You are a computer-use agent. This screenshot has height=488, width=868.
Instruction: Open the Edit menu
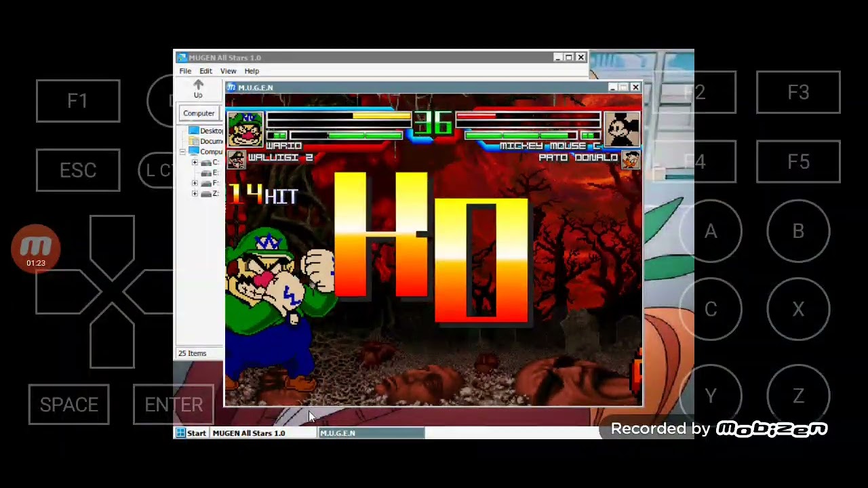205,71
